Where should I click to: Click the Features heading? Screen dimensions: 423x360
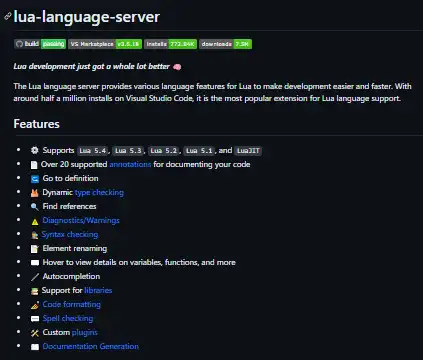click(x=37, y=124)
